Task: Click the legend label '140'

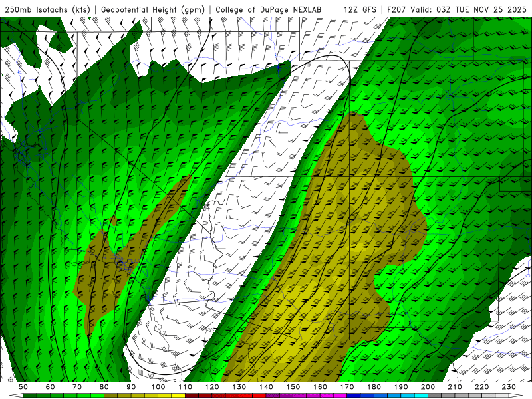Action: (266, 387)
